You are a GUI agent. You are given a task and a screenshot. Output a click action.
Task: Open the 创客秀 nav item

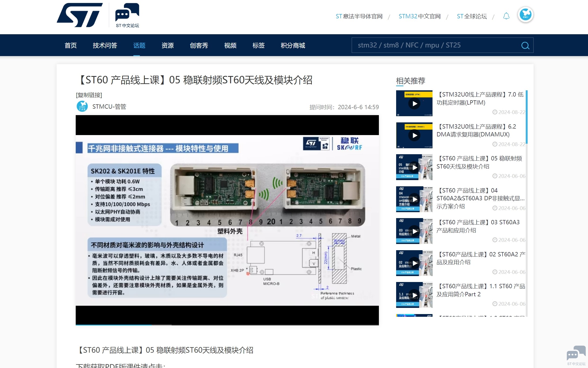(199, 45)
